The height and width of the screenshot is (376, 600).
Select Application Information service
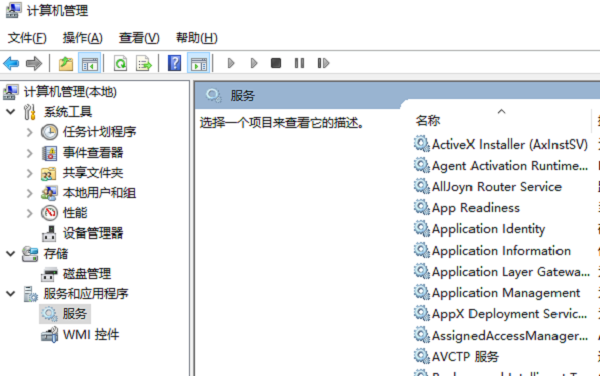(x=502, y=251)
